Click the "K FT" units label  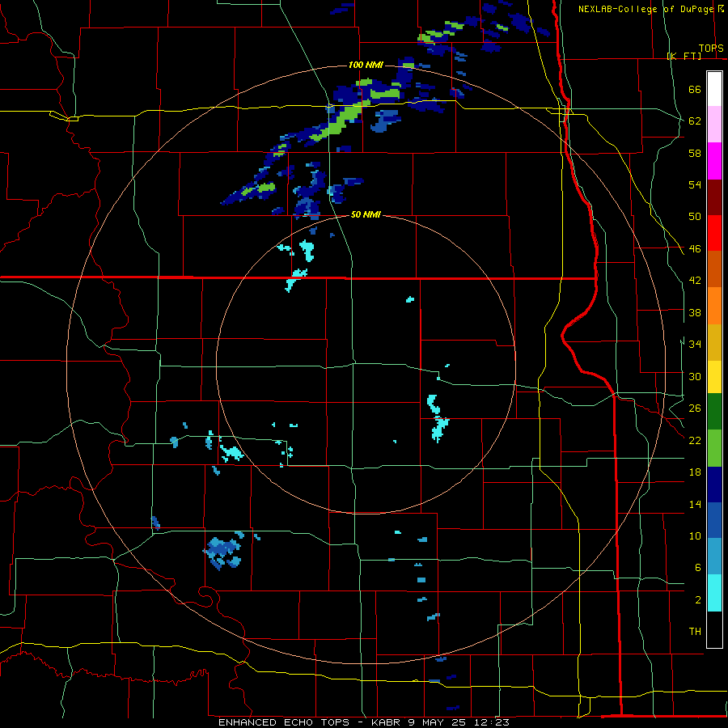tap(684, 56)
